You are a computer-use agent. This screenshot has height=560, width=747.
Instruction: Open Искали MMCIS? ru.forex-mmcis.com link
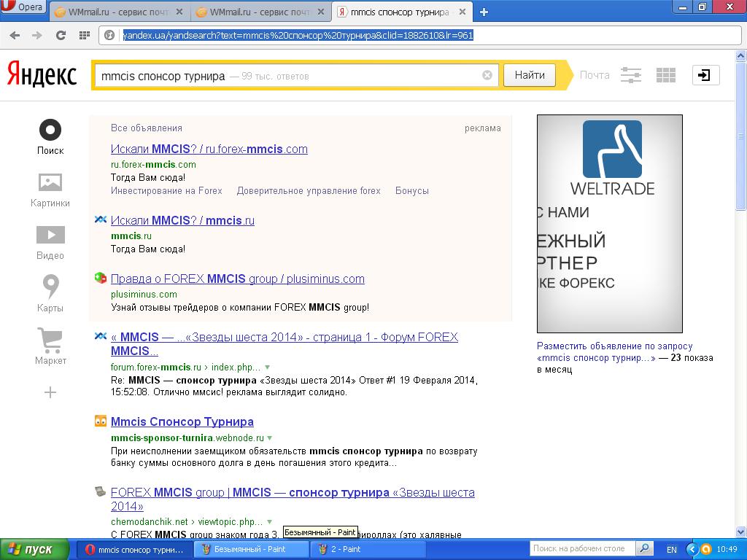(x=209, y=149)
